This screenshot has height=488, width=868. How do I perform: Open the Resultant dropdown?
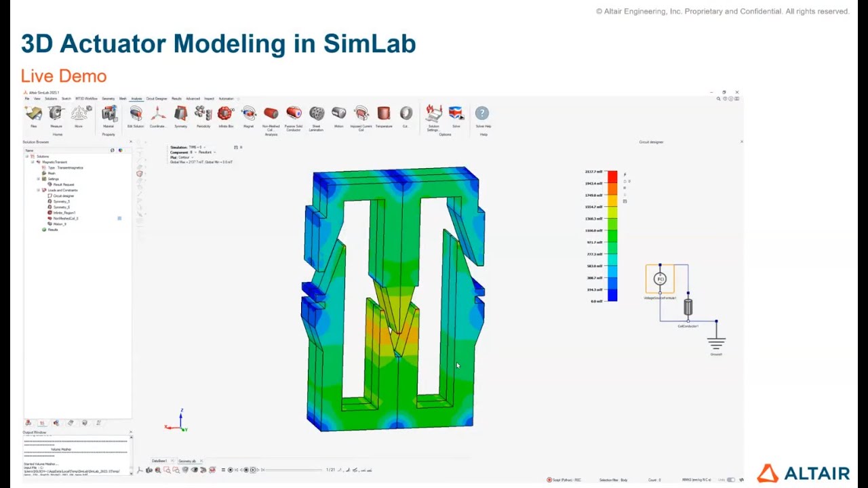coord(207,152)
